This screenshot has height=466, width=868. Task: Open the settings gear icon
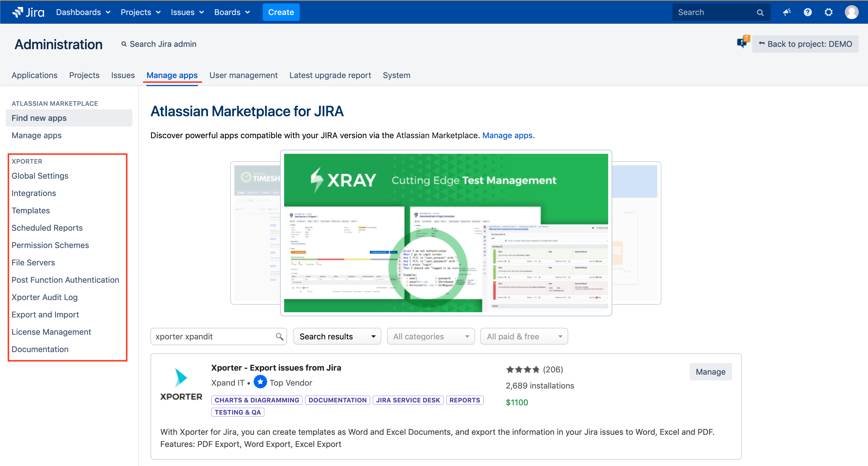pyautogui.click(x=829, y=12)
